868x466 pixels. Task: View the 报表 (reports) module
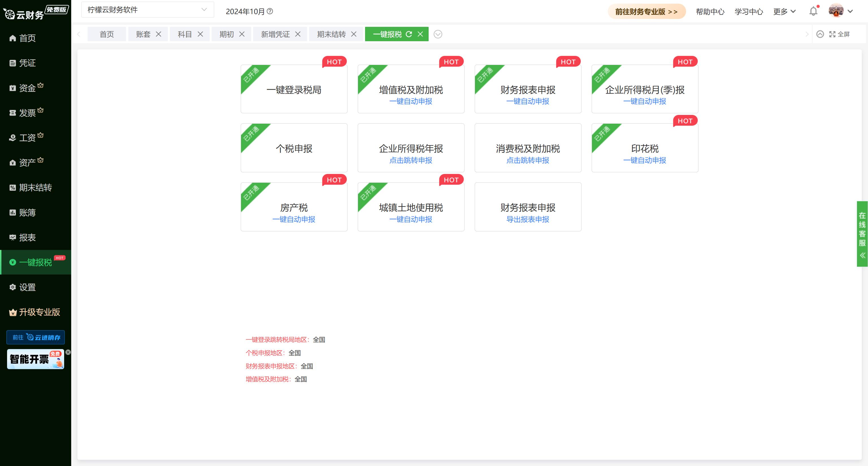(x=28, y=237)
